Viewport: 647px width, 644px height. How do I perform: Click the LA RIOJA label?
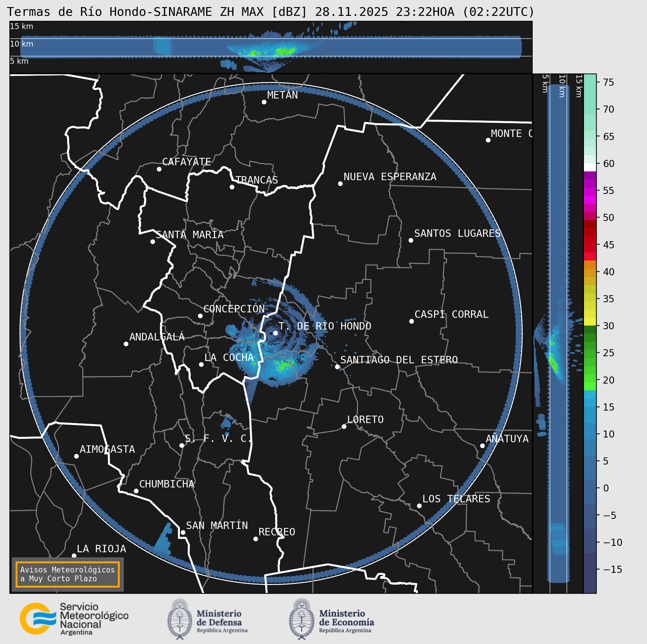tap(101, 549)
